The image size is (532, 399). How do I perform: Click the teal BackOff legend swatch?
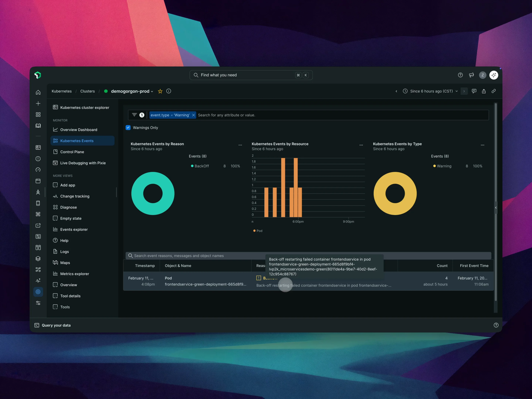pyautogui.click(x=192, y=166)
